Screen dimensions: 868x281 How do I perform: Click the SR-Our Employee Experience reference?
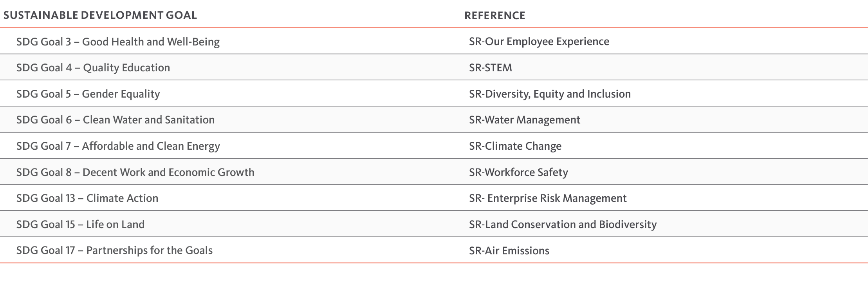pyautogui.click(x=539, y=42)
